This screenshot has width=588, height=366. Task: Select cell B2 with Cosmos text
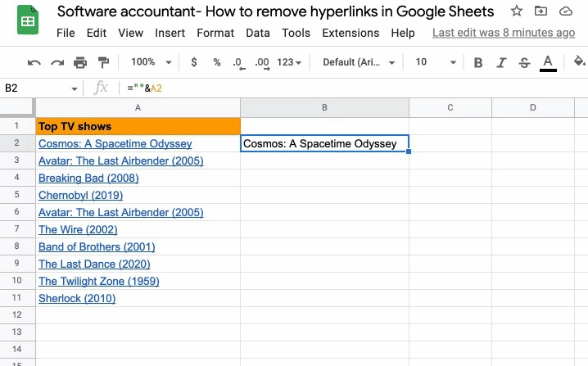tap(325, 143)
